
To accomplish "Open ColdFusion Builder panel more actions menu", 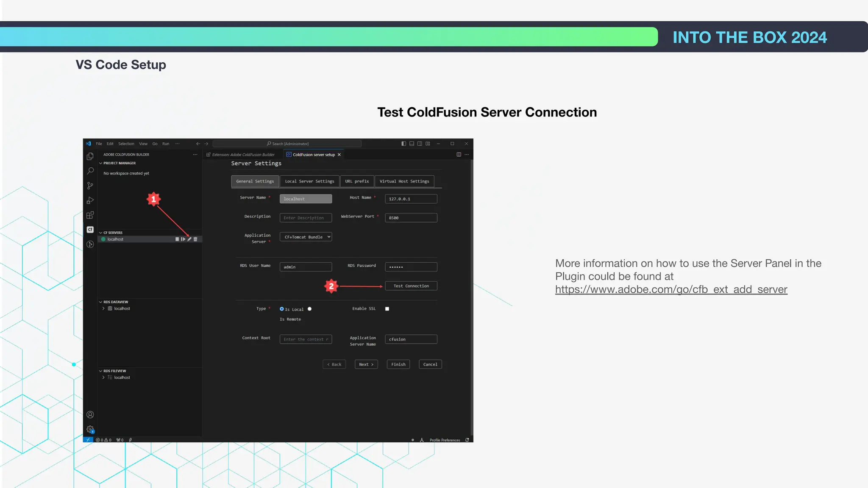I will (x=195, y=155).
